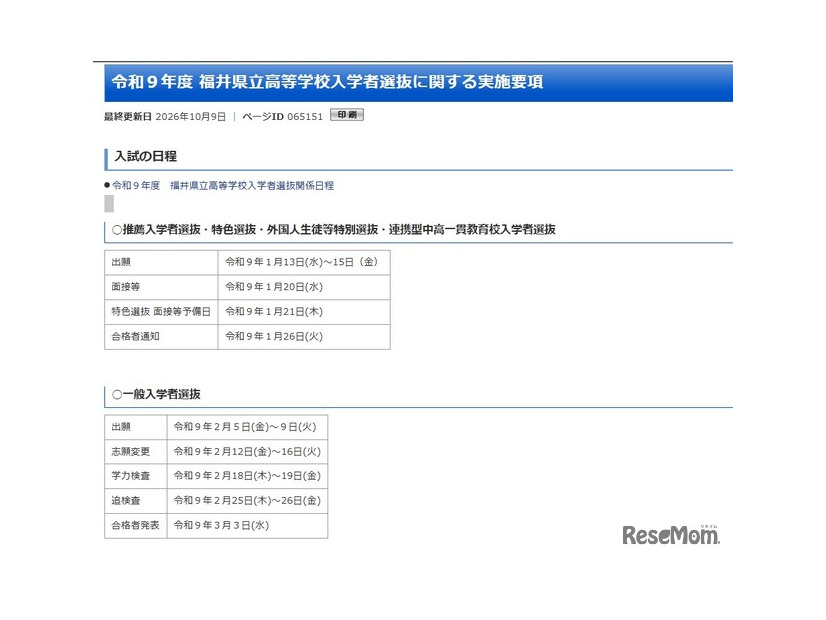Select the 志願変更 row label
Screen dimensions: 826x620
pyautogui.click(x=136, y=451)
